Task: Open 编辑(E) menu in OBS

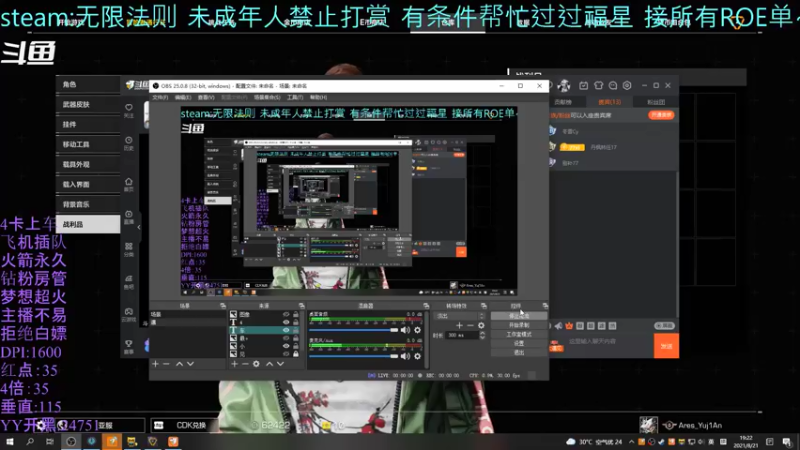Action: pyautogui.click(x=183, y=97)
